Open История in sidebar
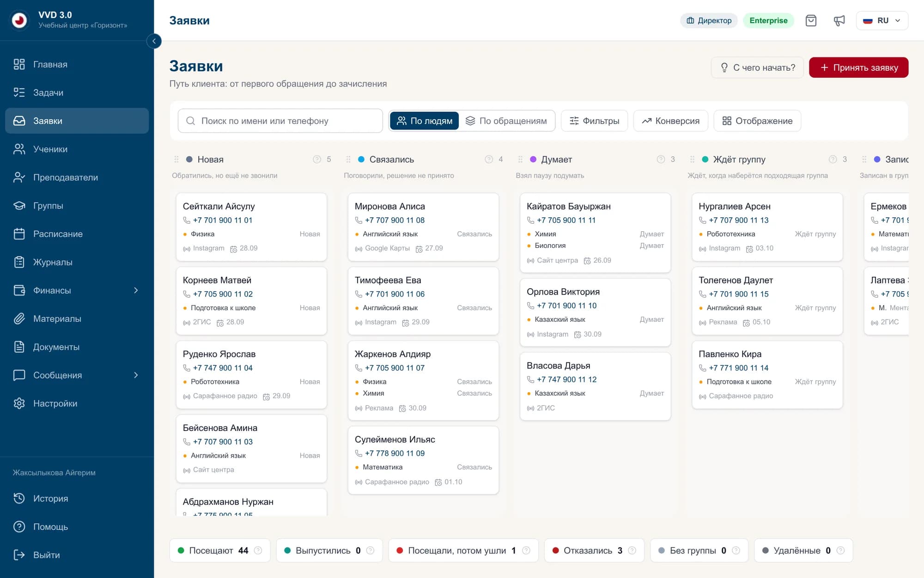This screenshot has width=924, height=578. pyautogui.click(x=77, y=498)
